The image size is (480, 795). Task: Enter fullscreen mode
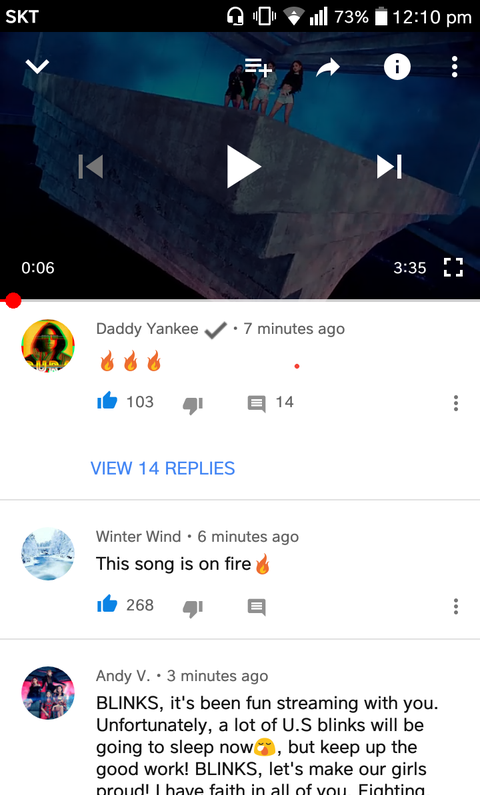tap(453, 267)
